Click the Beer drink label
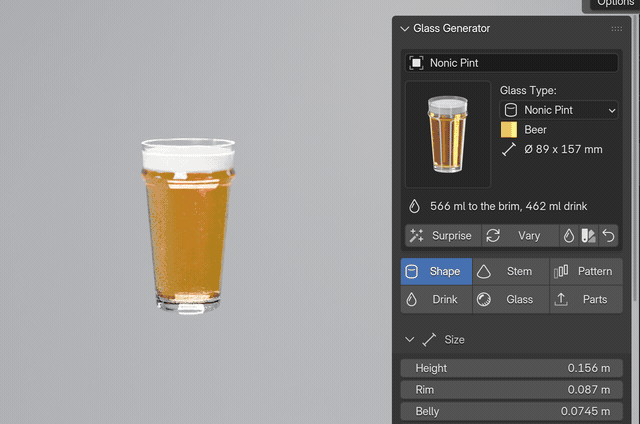The width and height of the screenshot is (640, 424). 535,130
